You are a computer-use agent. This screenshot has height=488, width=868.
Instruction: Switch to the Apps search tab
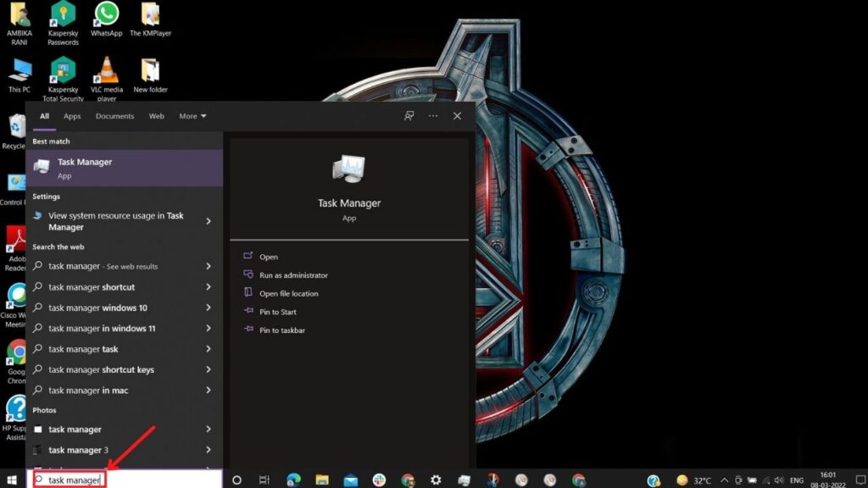[x=72, y=116]
